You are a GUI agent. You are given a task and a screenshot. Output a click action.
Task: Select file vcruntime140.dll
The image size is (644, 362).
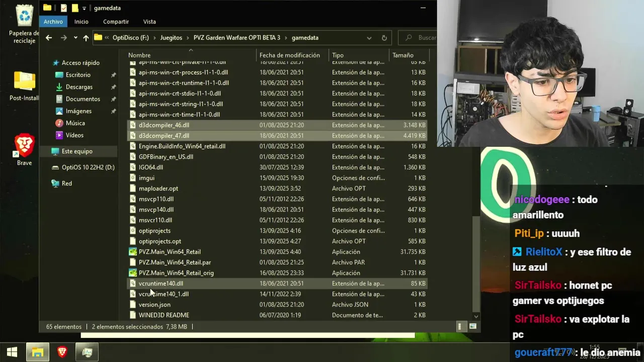pyautogui.click(x=277, y=284)
